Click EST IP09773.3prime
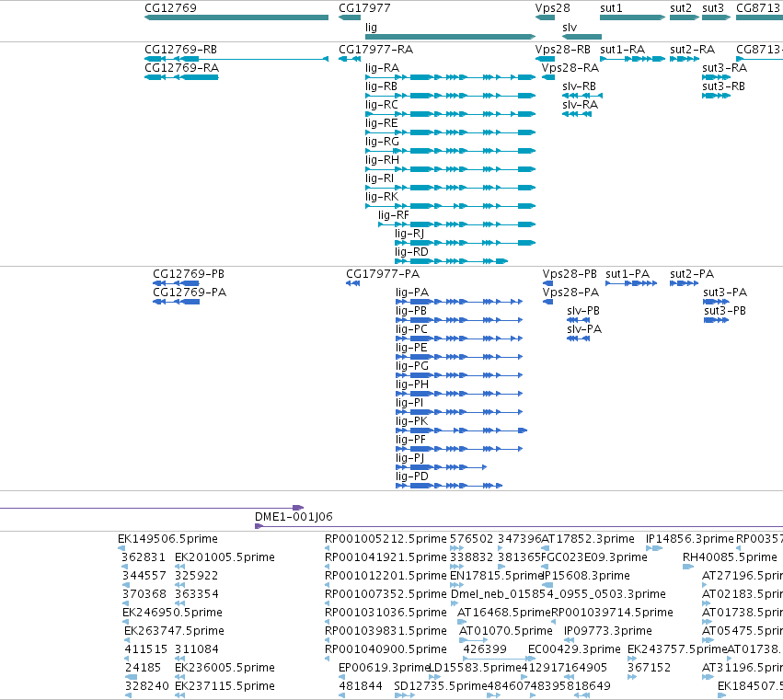 (x=608, y=631)
